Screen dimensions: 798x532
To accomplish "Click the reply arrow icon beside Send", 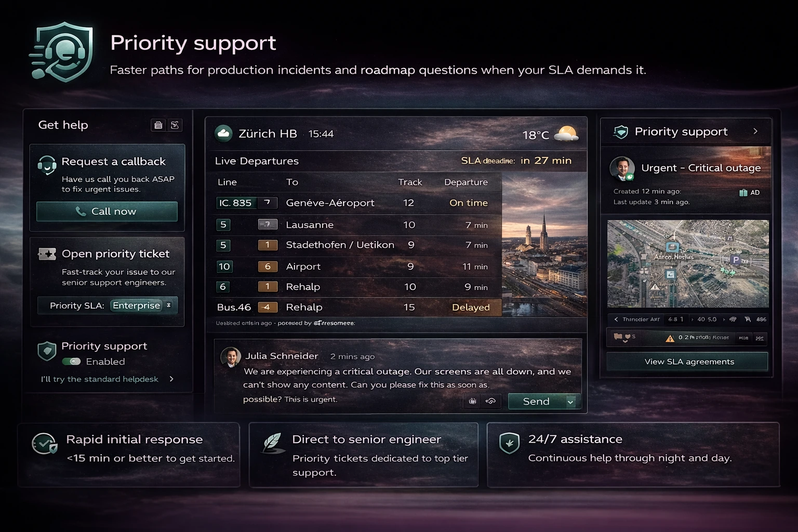I will coord(490,401).
